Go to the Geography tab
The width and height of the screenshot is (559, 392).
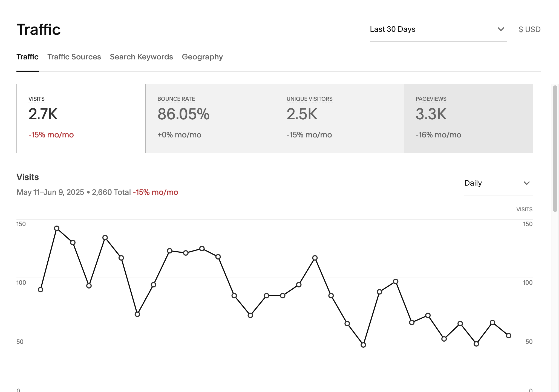pos(202,57)
